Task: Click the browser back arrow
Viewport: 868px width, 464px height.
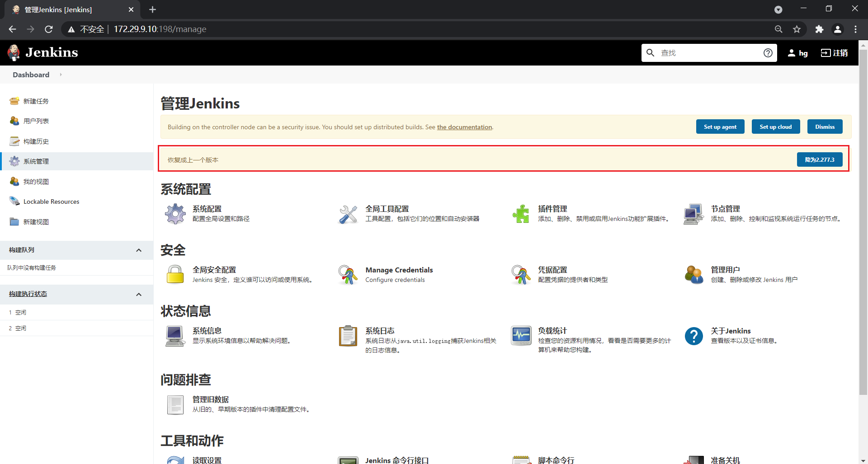Action: [x=12, y=29]
